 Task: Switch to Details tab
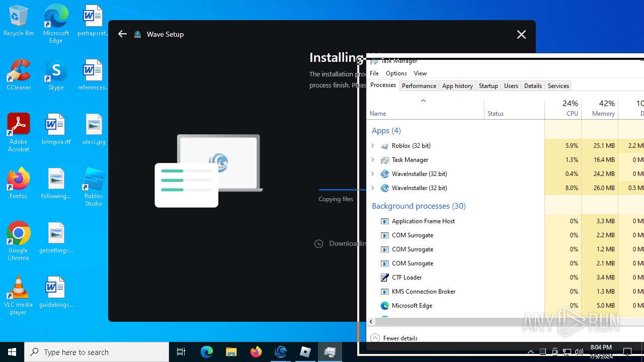(x=533, y=86)
